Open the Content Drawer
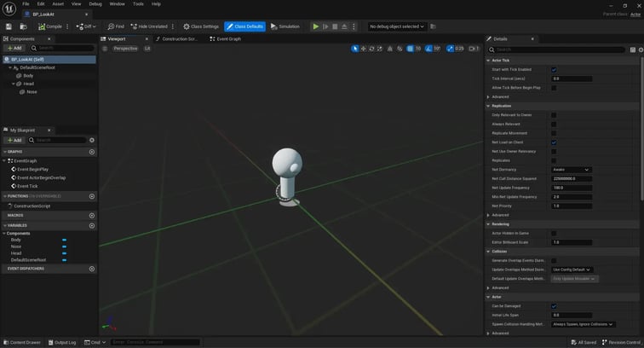Viewport: 644px width, 348px height. pos(22,342)
